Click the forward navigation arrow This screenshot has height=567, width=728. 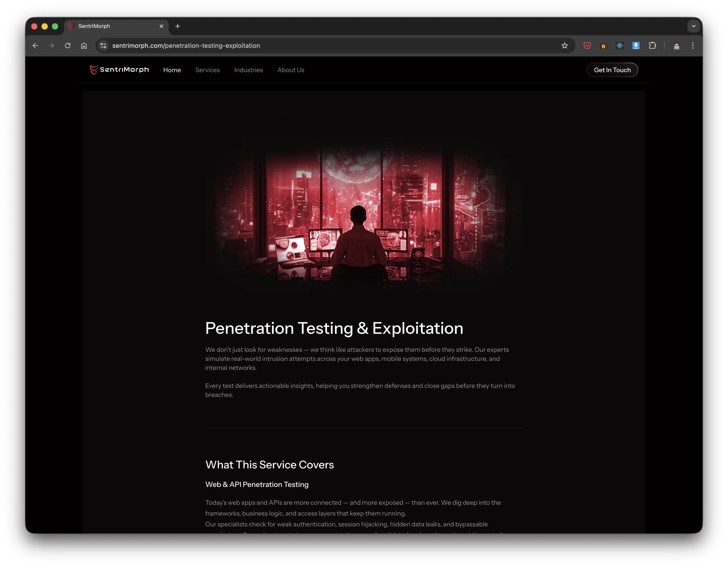(51, 46)
